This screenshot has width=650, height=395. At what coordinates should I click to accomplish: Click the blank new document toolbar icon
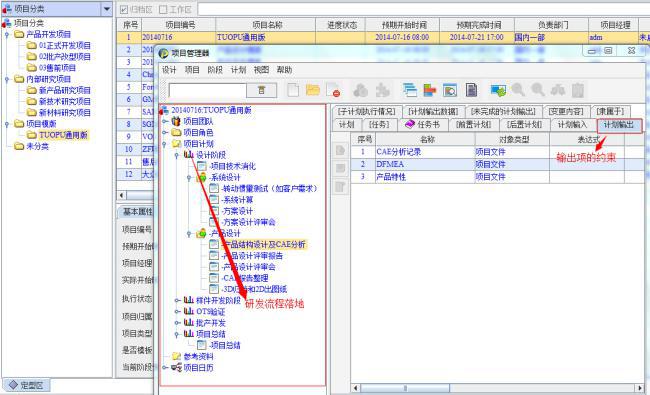293,90
